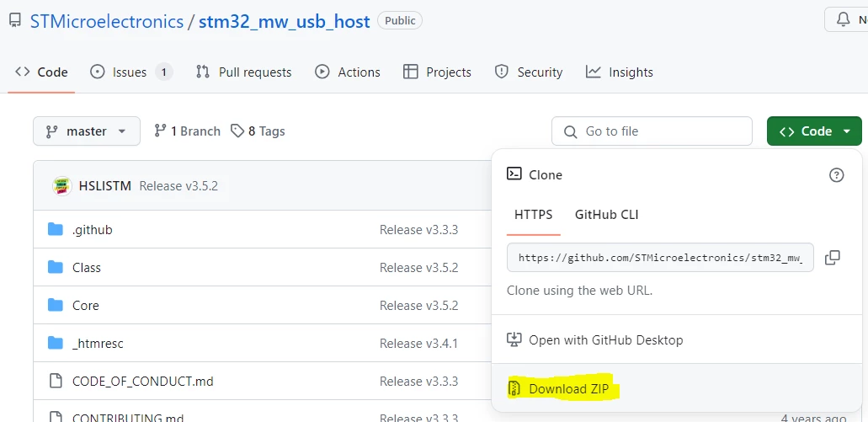The image size is (868, 422).
Task: Open the Core folder
Action: [86, 306]
